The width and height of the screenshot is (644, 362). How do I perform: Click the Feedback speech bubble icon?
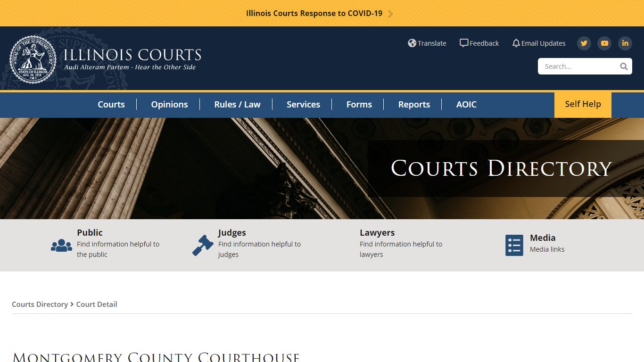pos(464,43)
